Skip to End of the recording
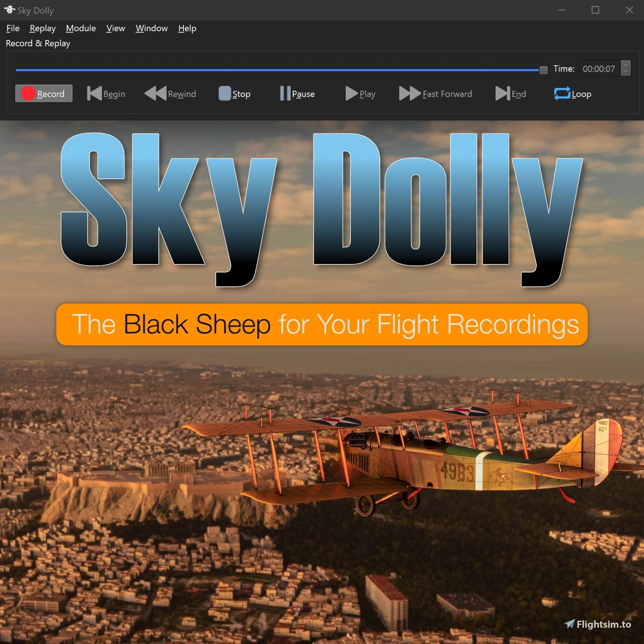The image size is (644, 644). click(510, 94)
